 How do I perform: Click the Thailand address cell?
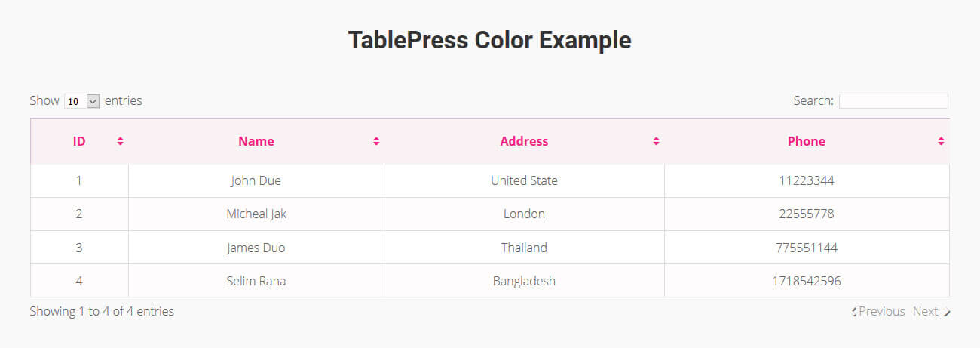point(524,248)
